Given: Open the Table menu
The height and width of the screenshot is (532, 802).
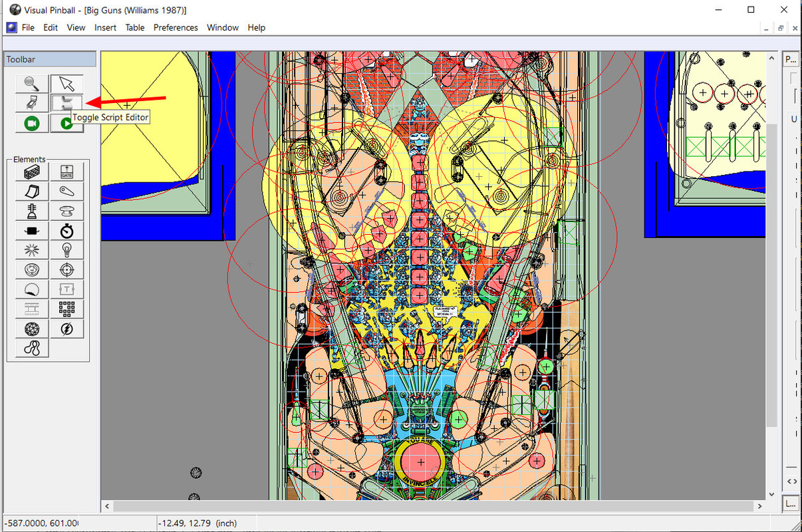Looking at the screenshot, I should click(x=135, y=27).
